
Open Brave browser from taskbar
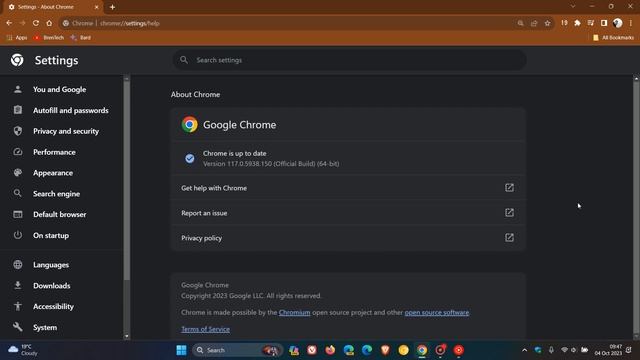[385, 350]
